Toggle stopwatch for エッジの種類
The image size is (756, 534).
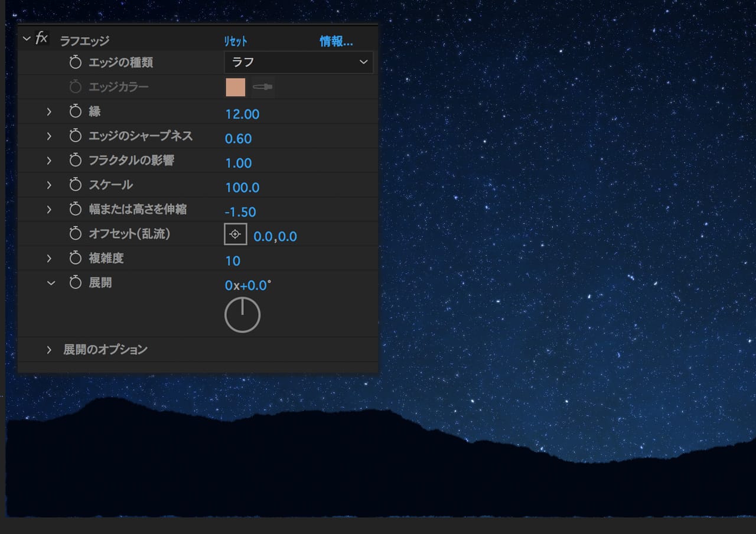75,63
